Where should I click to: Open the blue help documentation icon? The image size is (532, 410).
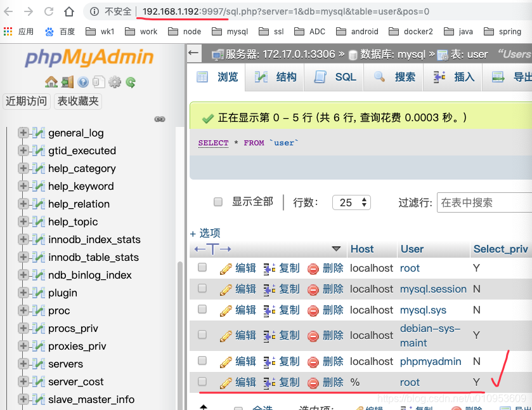tap(83, 82)
